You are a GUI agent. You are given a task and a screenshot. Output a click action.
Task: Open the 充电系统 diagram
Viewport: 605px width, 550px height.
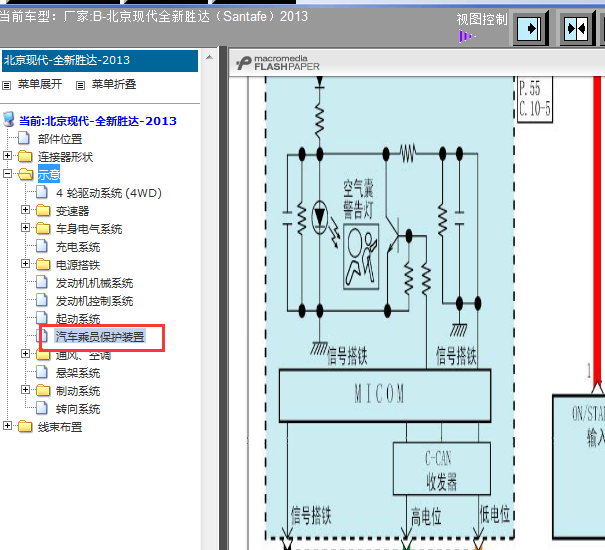(78, 247)
